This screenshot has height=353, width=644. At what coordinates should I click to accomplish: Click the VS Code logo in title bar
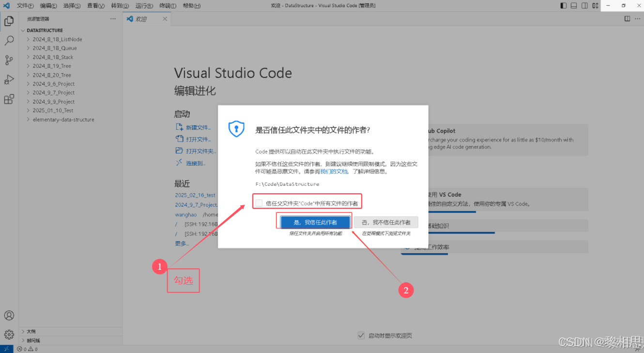[x=7, y=5]
